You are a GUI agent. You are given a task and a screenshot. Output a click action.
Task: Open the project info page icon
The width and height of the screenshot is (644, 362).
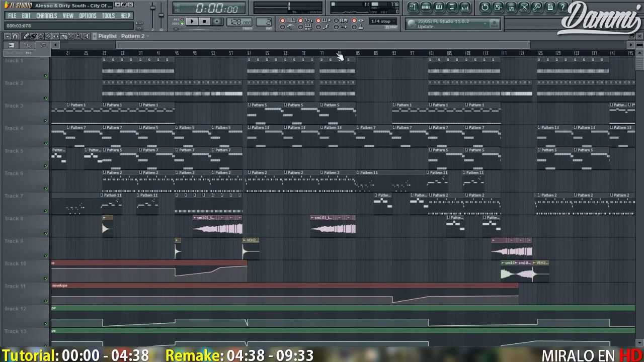[550, 7]
